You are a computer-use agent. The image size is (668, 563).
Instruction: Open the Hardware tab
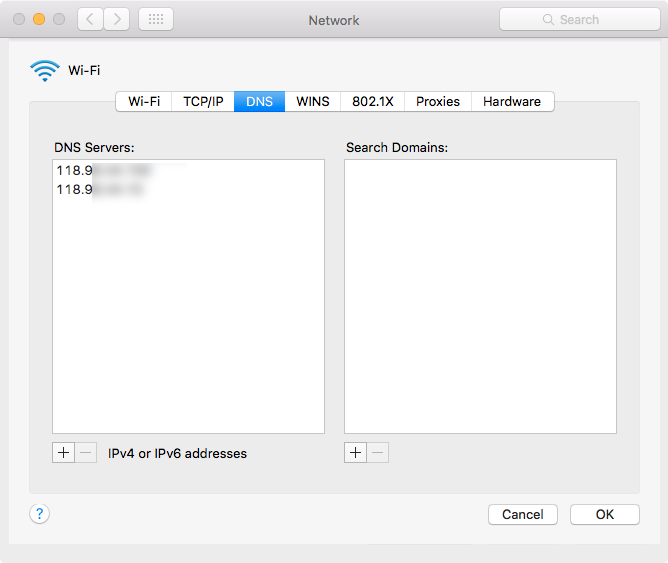[512, 101]
